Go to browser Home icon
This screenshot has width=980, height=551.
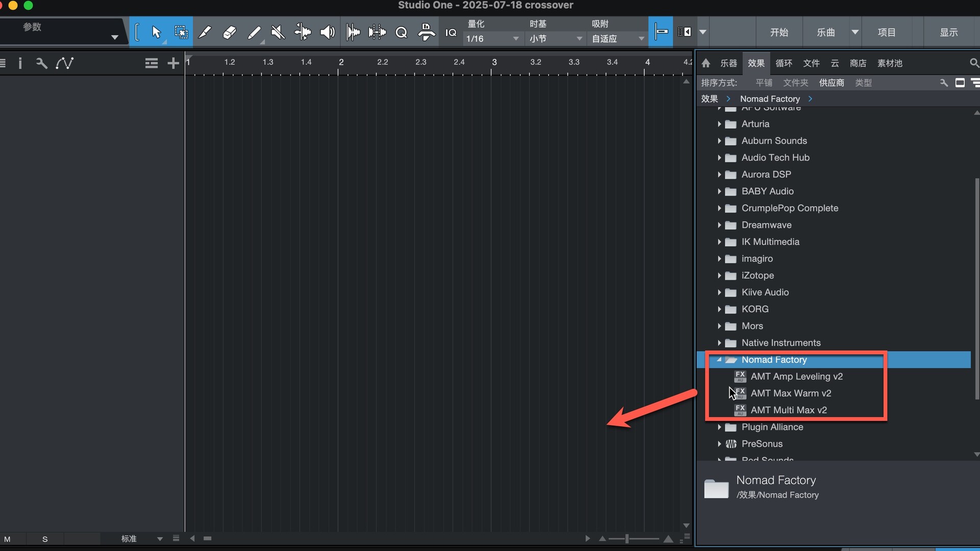(706, 63)
